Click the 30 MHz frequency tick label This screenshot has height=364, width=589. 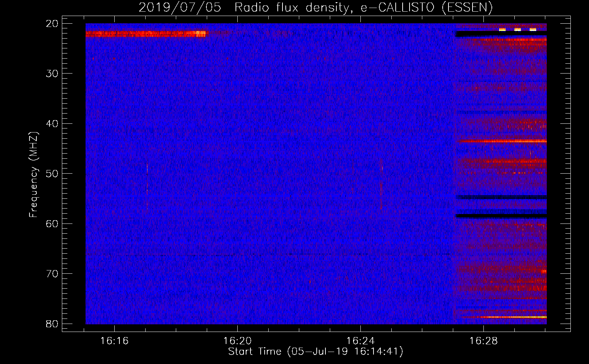coord(52,74)
